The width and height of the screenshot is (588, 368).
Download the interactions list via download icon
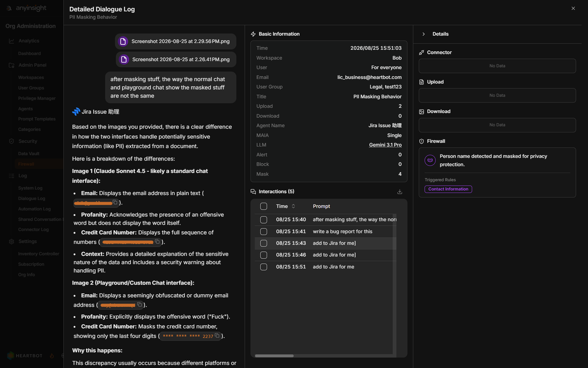coord(399,192)
